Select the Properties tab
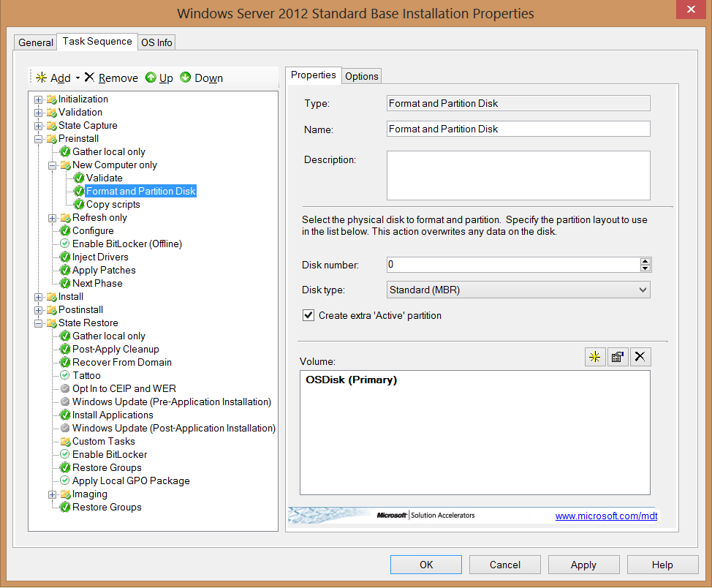This screenshot has width=712, height=588. 314,75
